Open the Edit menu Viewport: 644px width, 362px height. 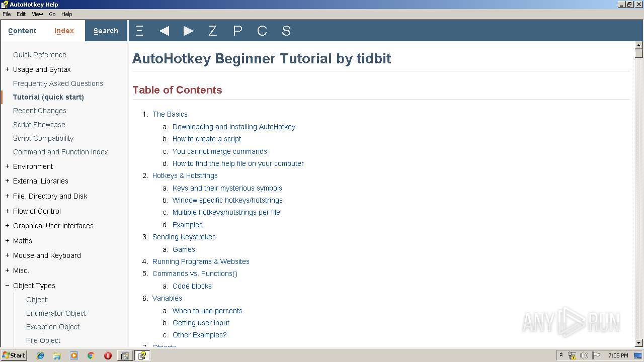coord(21,14)
